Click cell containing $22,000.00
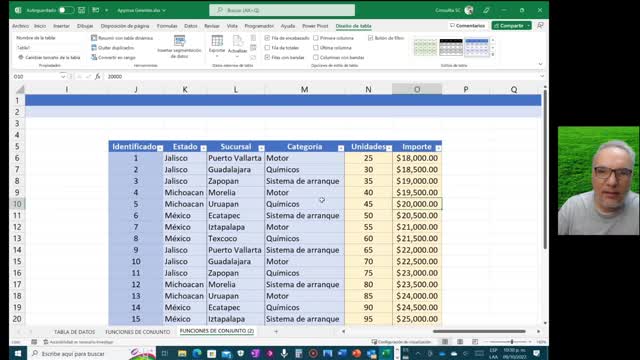 417,250
